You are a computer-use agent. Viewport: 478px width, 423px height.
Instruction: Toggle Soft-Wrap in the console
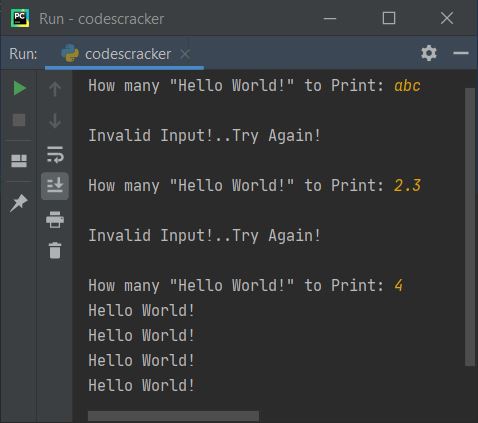tap(55, 155)
